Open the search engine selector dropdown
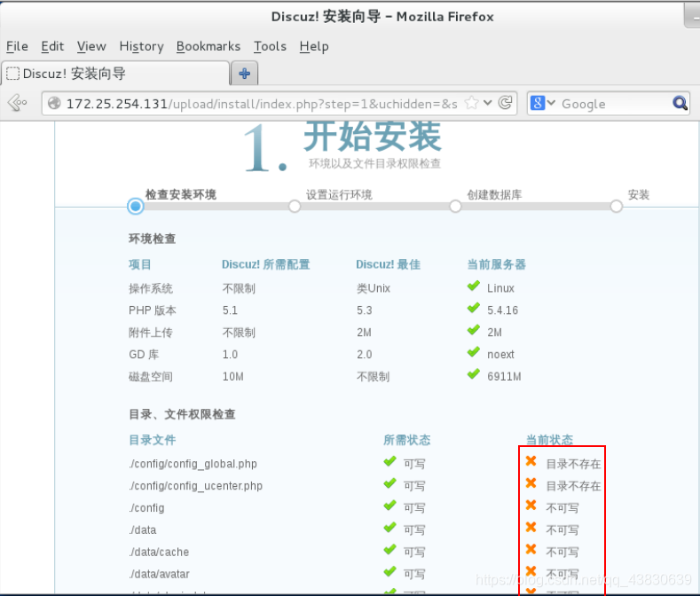 pyautogui.click(x=542, y=103)
